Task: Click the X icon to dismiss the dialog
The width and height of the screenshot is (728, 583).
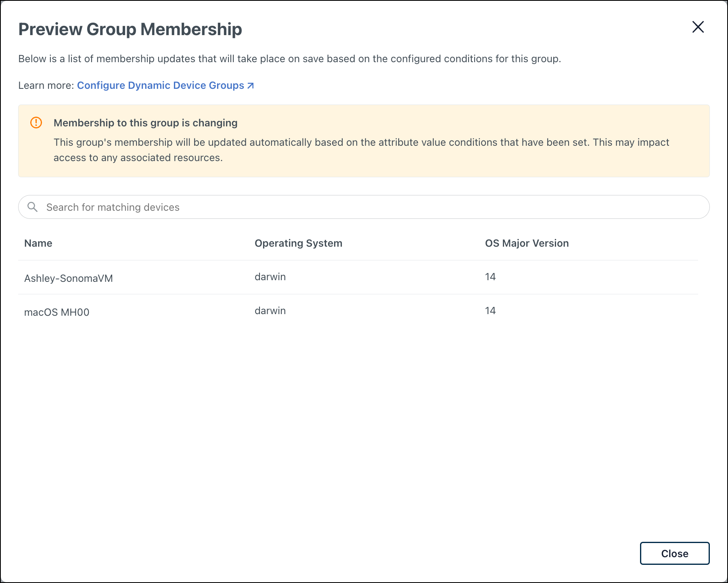Action: click(698, 27)
